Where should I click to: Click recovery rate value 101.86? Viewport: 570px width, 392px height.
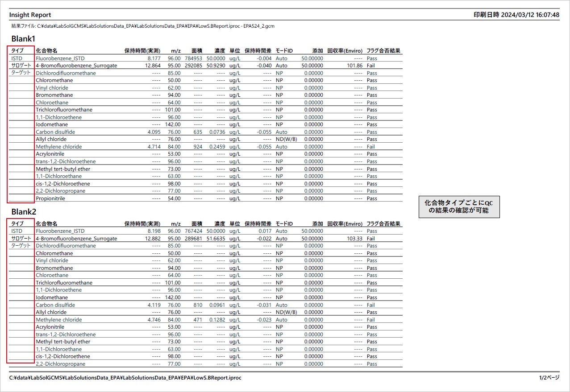[355, 66]
